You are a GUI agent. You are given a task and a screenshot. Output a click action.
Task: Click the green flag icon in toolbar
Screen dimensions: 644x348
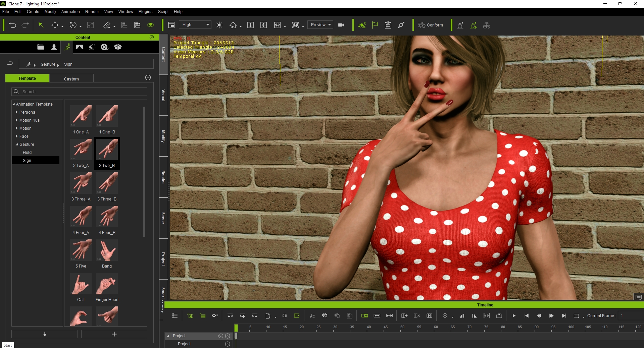(x=375, y=25)
